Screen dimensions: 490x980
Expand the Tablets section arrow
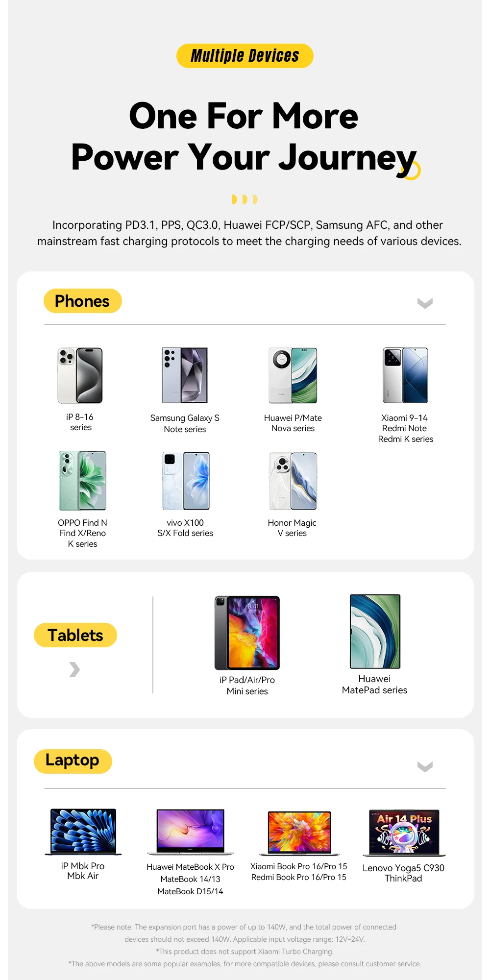(x=74, y=669)
